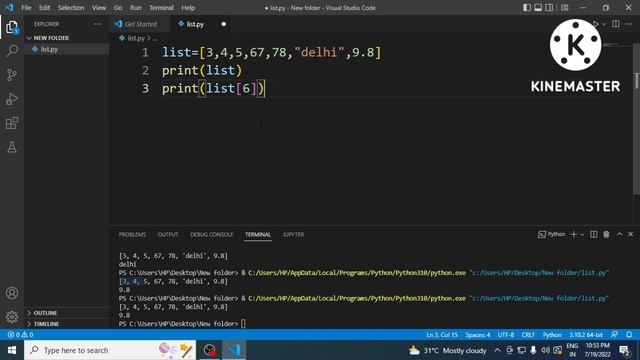Click Explorer more actions ellipsis
Viewport: 640px width, 360px height.
98,24
